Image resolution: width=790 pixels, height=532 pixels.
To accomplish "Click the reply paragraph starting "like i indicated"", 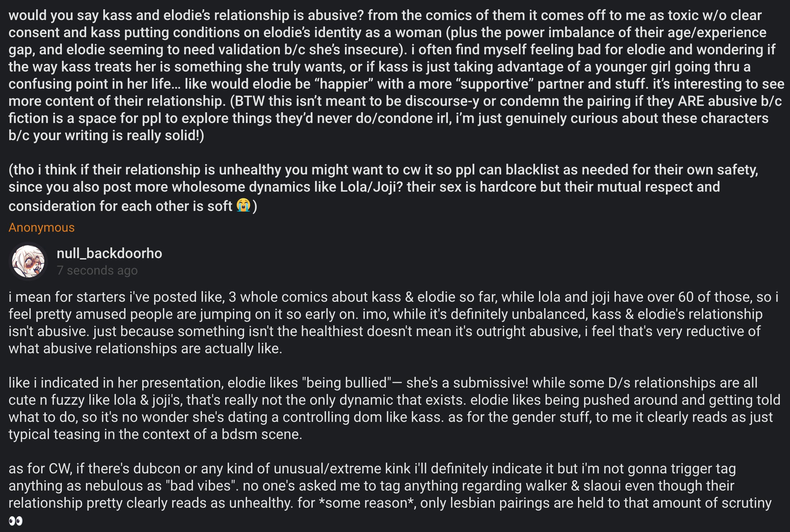I will pyautogui.click(x=393, y=408).
